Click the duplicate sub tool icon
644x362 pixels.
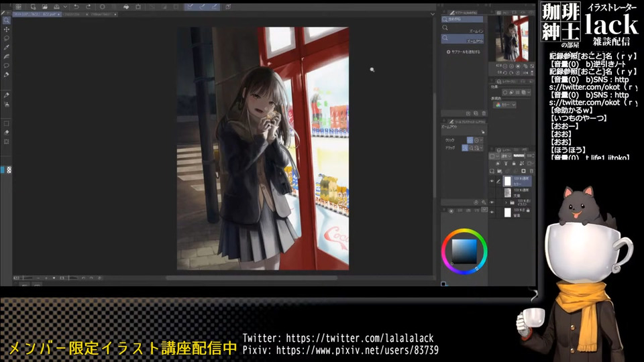476,113
